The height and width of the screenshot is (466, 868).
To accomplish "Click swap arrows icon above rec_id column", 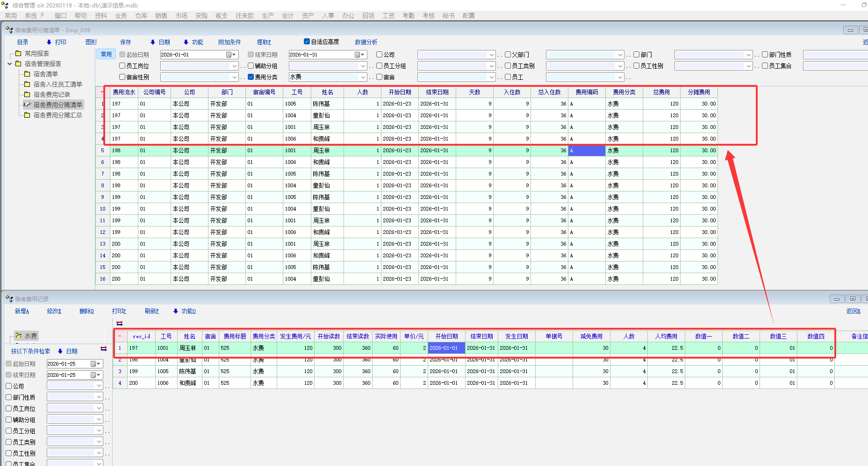I will point(120,323).
